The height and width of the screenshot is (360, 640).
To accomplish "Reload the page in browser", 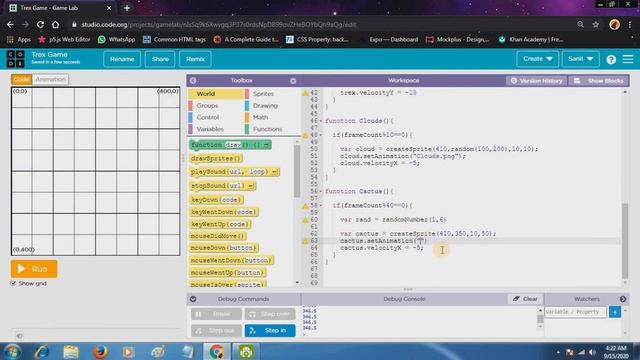I will coord(40,24).
